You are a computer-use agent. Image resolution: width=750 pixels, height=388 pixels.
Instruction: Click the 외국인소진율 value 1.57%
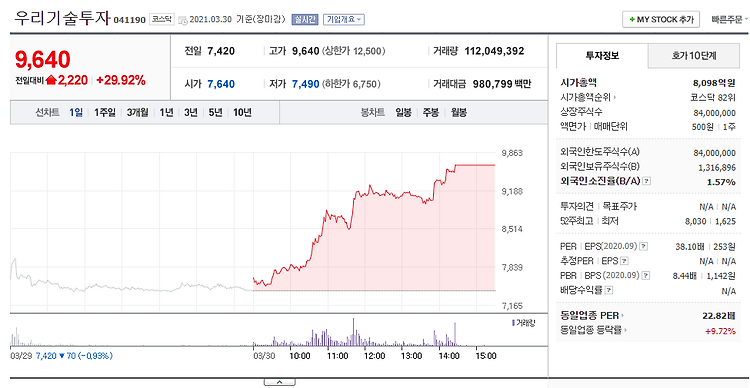[721, 182]
